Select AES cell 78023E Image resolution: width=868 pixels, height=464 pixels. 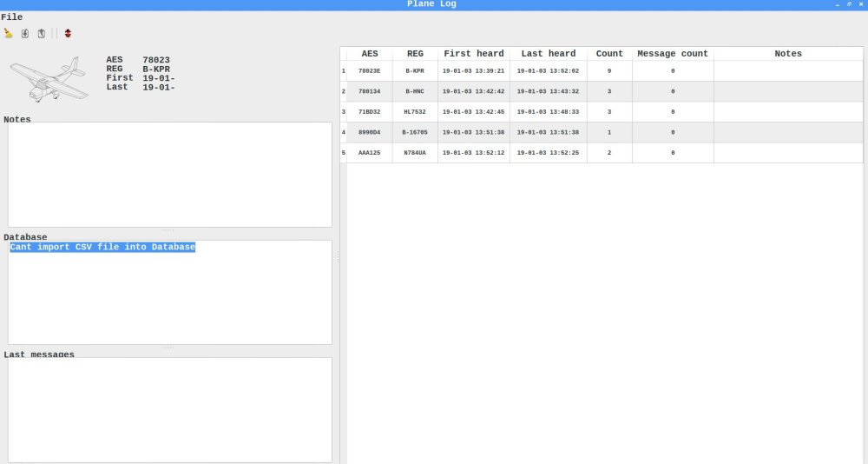369,71
